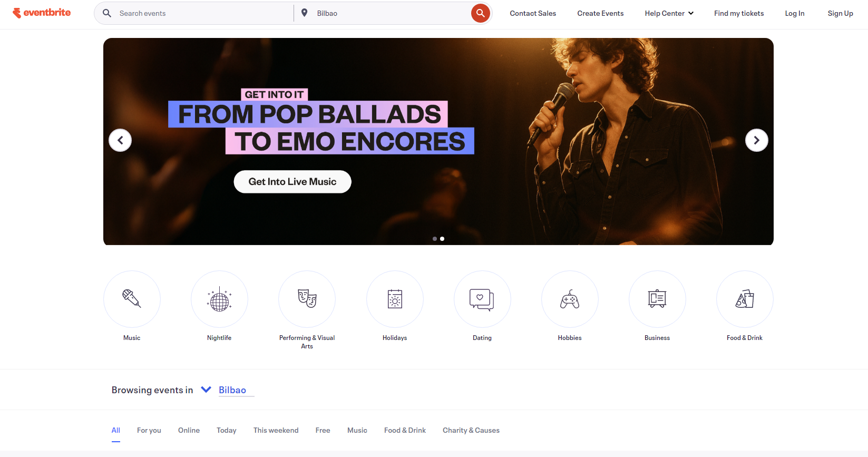Choose the Food & Drink icon
Viewport: 868px width, 457px height.
pyautogui.click(x=745, y=299)
